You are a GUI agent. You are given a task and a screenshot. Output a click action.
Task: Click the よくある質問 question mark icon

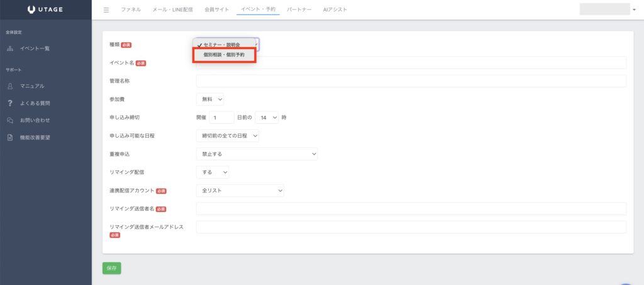point(10,103)
